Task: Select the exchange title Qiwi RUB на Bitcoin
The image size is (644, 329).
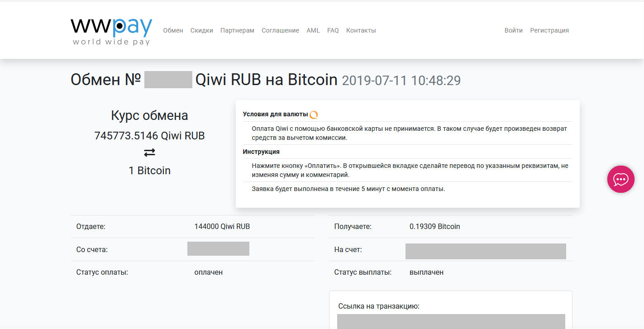Action: pos(267,80)
